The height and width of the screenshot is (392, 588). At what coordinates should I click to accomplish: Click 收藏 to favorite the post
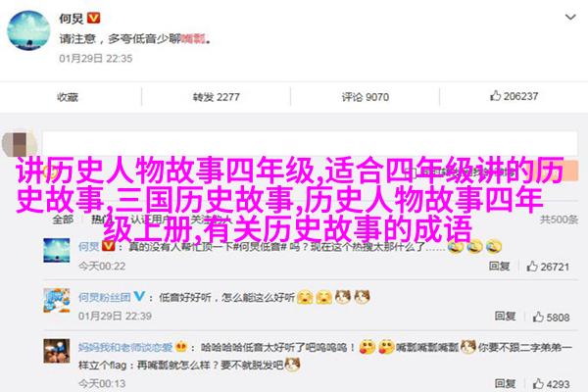pyautogui.click(x=68, y=97)
